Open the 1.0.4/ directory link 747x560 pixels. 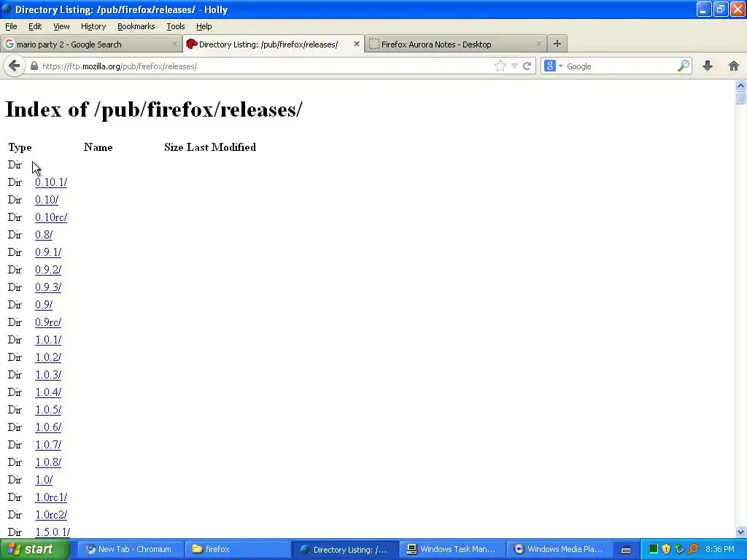48,392
